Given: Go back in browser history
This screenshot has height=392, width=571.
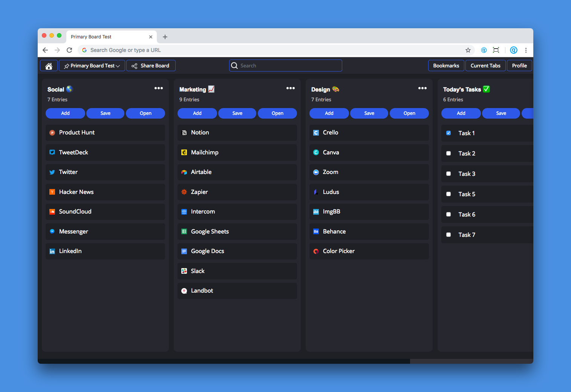Looking at the screenshot, I should [45, 50].
